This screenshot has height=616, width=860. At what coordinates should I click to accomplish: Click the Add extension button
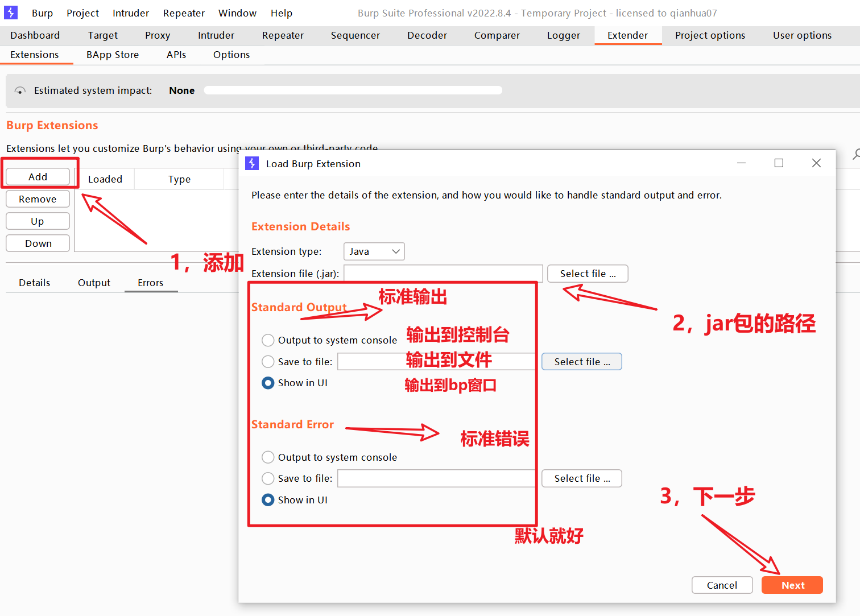pos(38,177)
